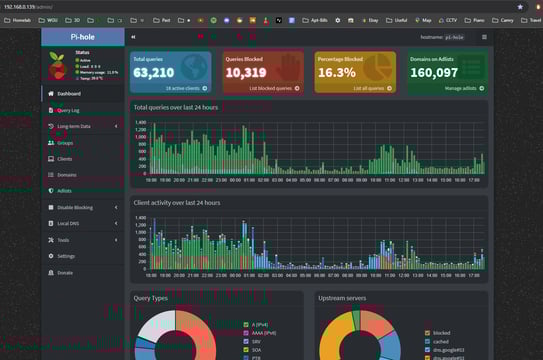The width and height of the screenshot is (543, 360).
Task: Open the gear icon bookmark in bookmarks bar
Action: 338,20
